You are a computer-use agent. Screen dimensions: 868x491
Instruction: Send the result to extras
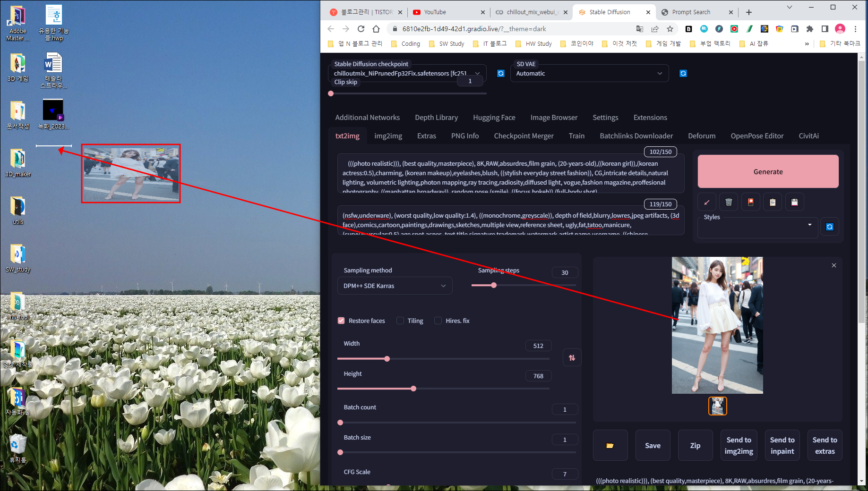825,445
